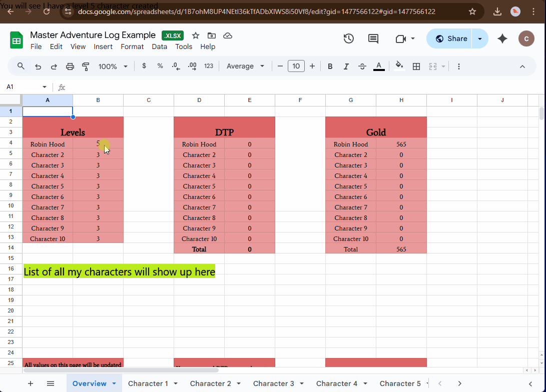This screenshot has height=392, width=546.
Task: Open the Data menu
Action: [x=160, y=46]
